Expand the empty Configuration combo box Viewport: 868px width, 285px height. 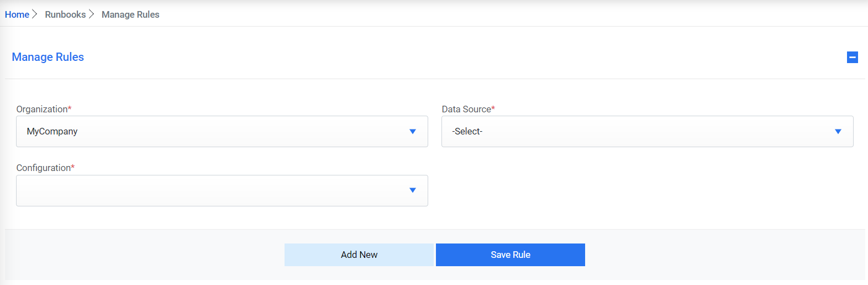(221, 190)
